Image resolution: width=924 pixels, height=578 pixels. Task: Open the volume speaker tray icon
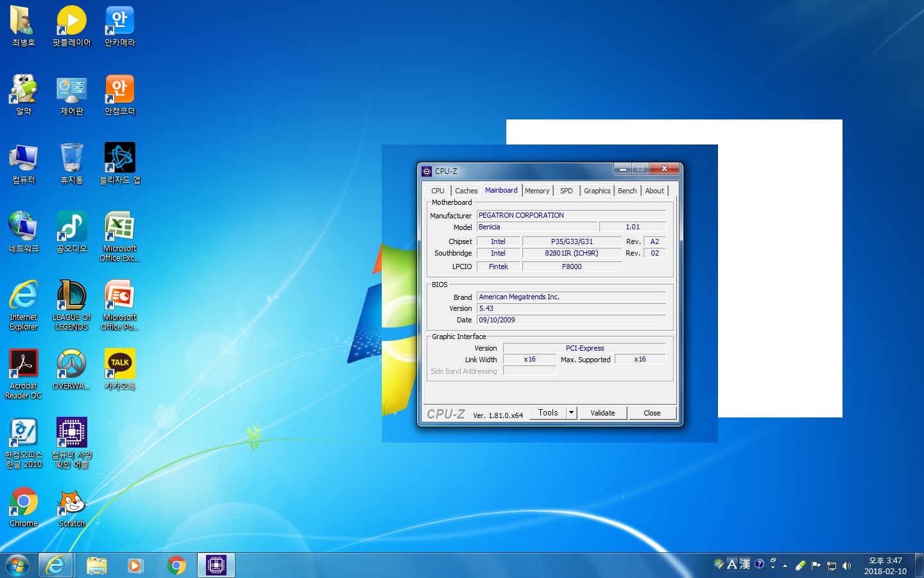846,566
